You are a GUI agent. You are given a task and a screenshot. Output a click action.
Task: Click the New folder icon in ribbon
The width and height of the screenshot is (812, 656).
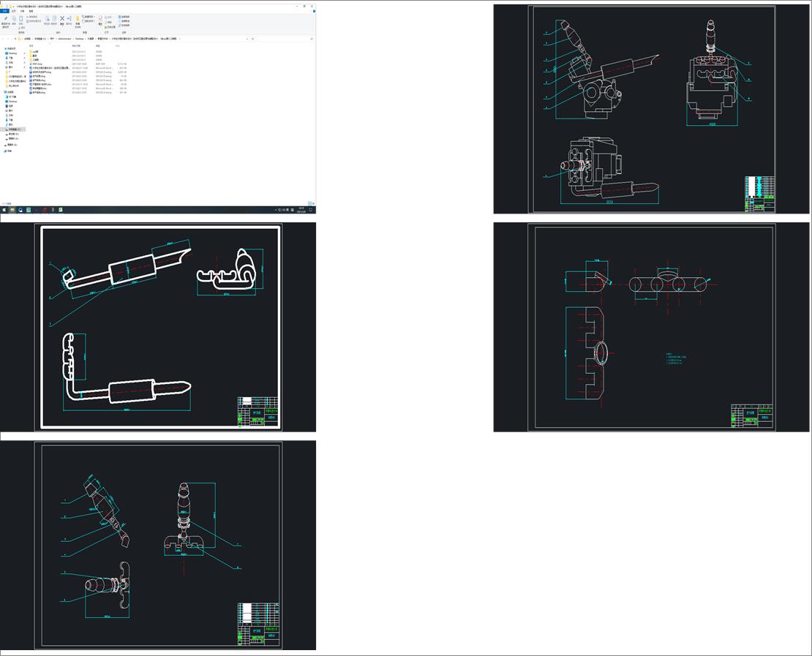coord(78,18)
